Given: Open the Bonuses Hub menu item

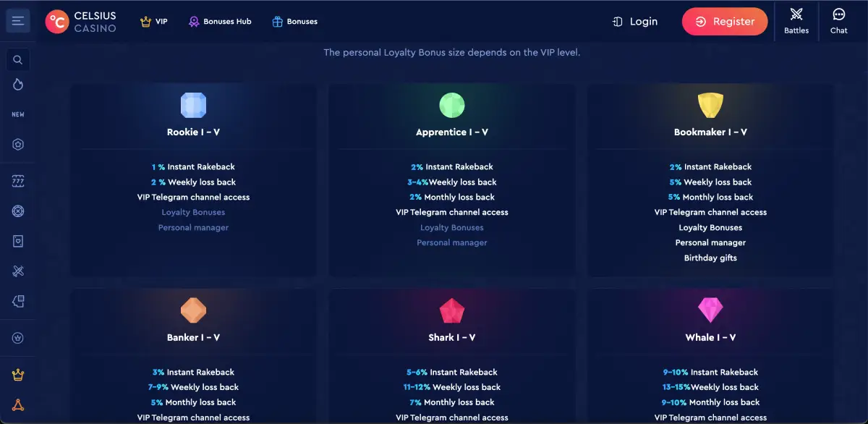Looking at the screenshot, I should (x=220, y=22).
